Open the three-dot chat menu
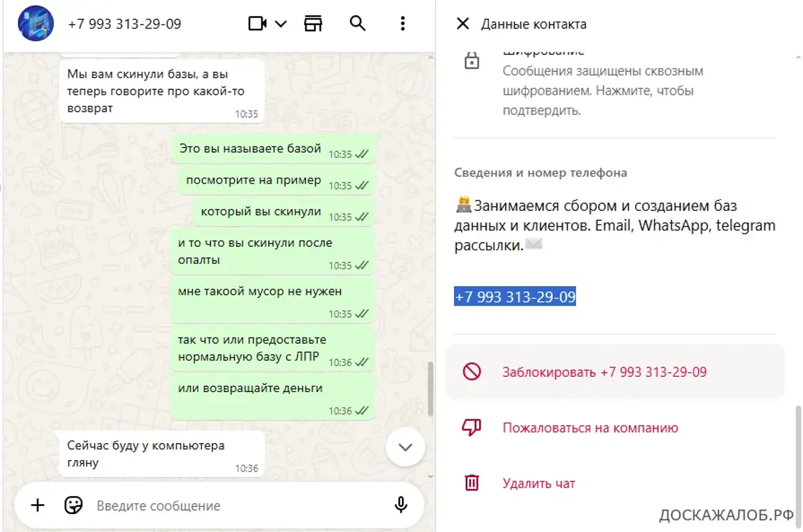Image resolution: width=803 pixels, height=532 pixels. (403, 24)
